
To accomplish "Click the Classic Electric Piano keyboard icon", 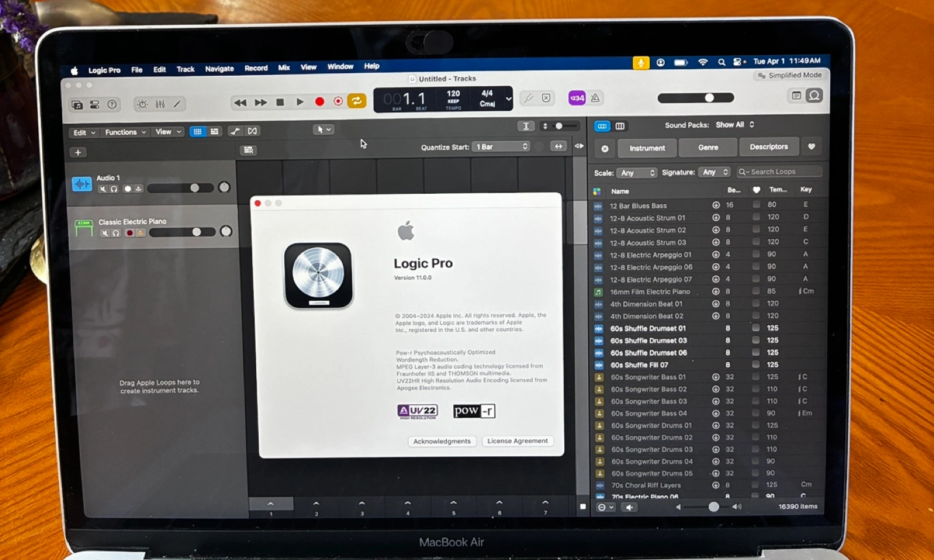I will pyautogui.click(x=84, y=227).
